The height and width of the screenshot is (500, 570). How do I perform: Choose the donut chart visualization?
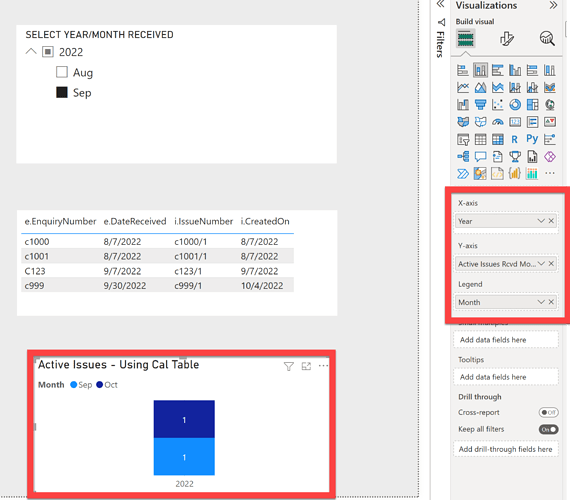point(515,105)
